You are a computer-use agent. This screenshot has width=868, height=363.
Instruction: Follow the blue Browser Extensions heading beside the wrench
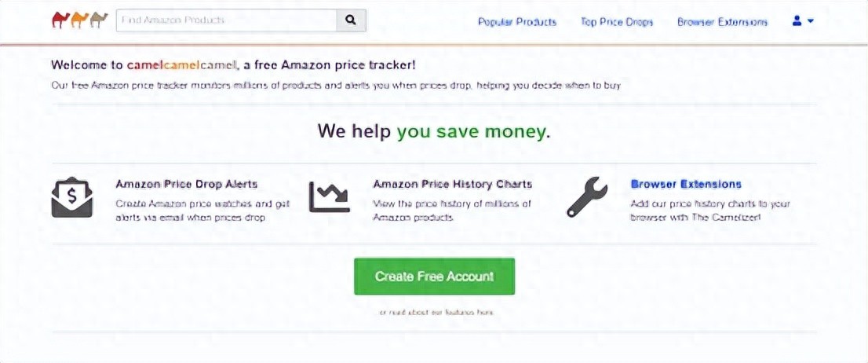[686, 184]
